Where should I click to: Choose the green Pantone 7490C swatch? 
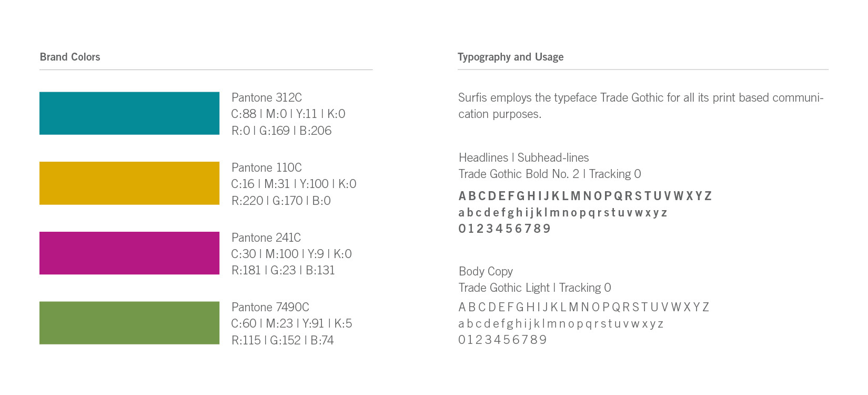point(129,323)
